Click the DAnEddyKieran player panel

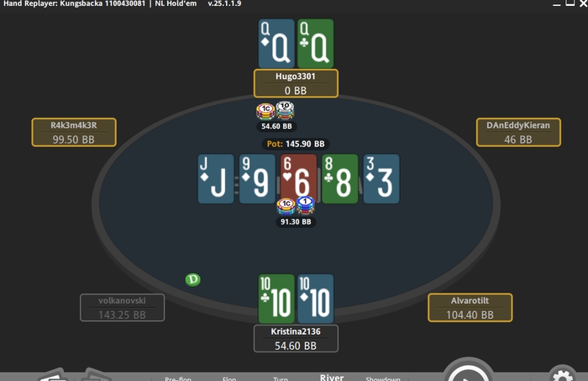point(518,132)
